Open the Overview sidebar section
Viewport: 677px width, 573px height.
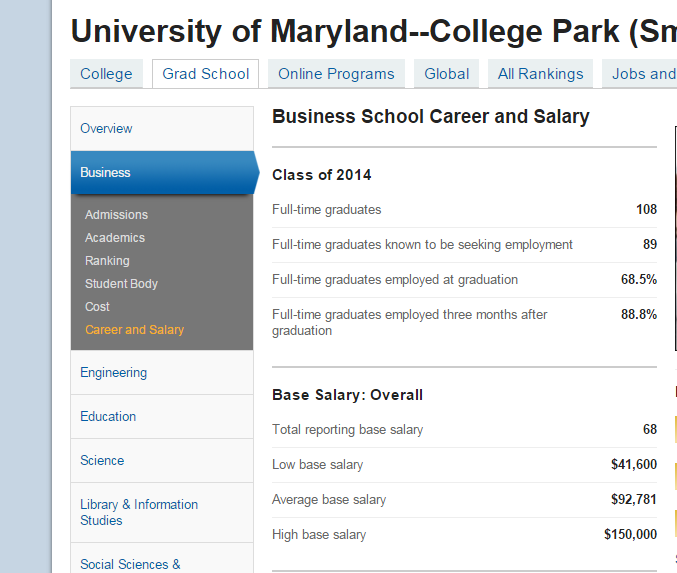[106, 129]
